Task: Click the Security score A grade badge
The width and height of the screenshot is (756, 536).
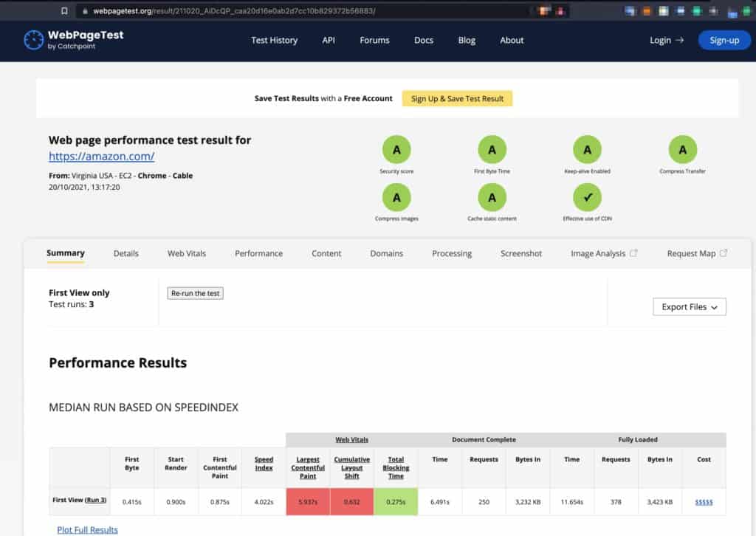Action: click(x=396, y=150)
